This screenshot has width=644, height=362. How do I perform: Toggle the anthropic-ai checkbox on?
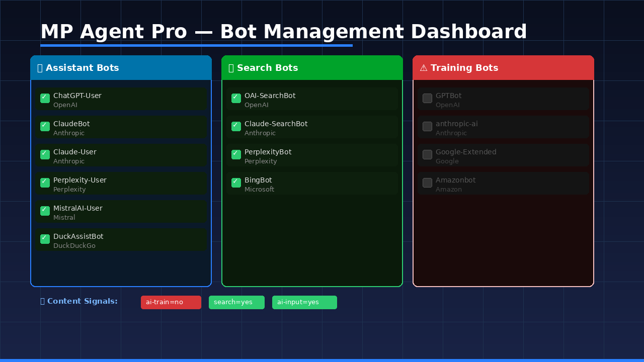point(427,126)
